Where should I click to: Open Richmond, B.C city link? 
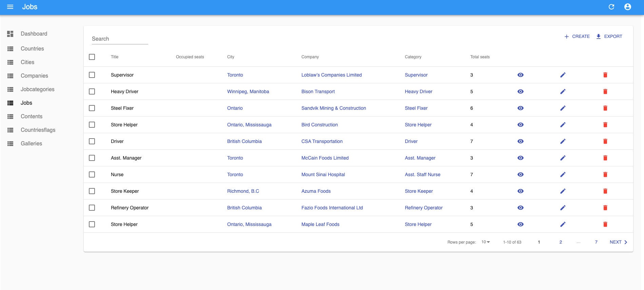pyautogui.click(x=243, y=191)
